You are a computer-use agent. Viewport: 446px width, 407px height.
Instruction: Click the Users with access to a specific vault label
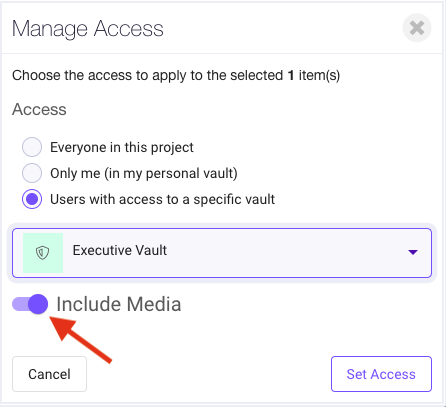coord(162,199)
